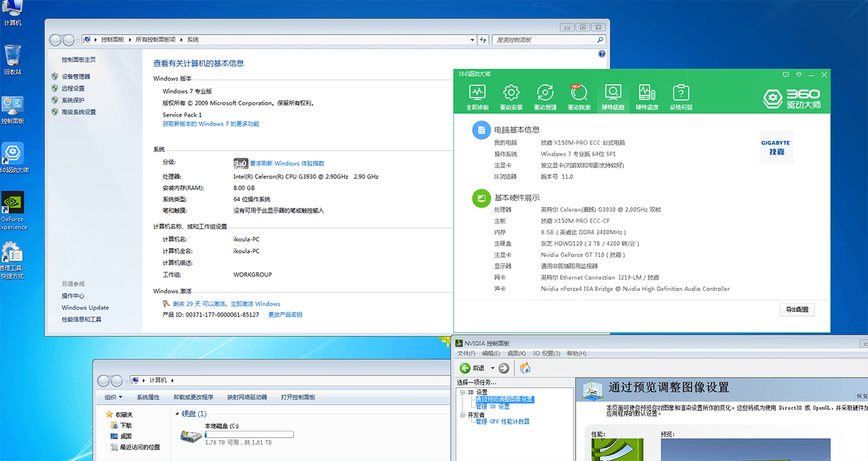Open 组织 dropdown in 计算机 window
This screenshot has width=868, height=461.
pyautogui.click(x=114, y=397)
